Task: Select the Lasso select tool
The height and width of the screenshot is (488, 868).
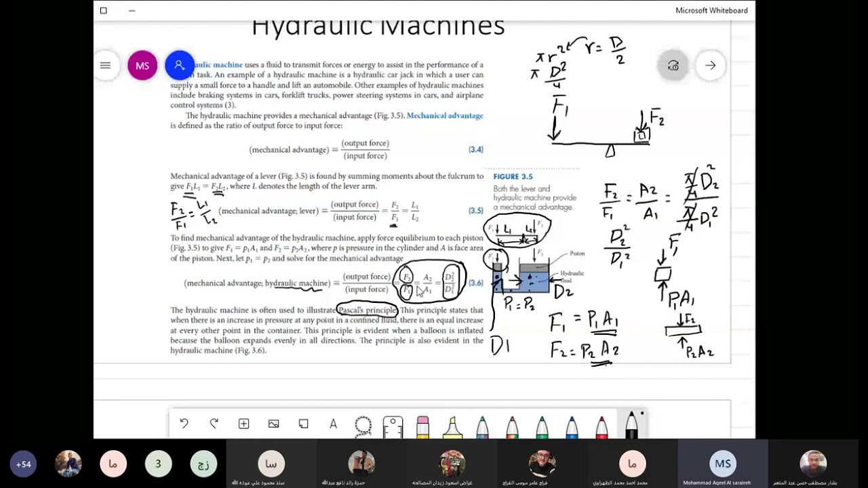Action: coord(363,426)
